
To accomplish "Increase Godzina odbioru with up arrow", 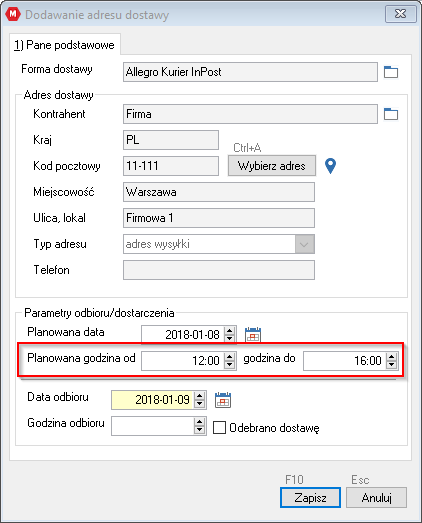I will 199,422.
